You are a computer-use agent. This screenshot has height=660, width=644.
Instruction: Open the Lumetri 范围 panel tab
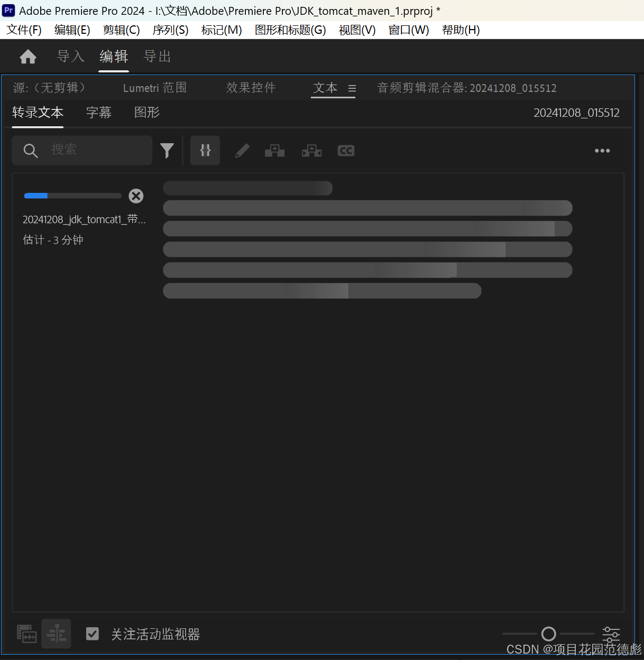[x=155, y=88]
